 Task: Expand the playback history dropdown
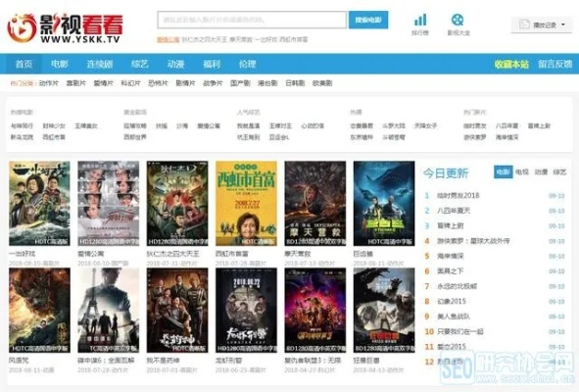click(x=541, y=24)
